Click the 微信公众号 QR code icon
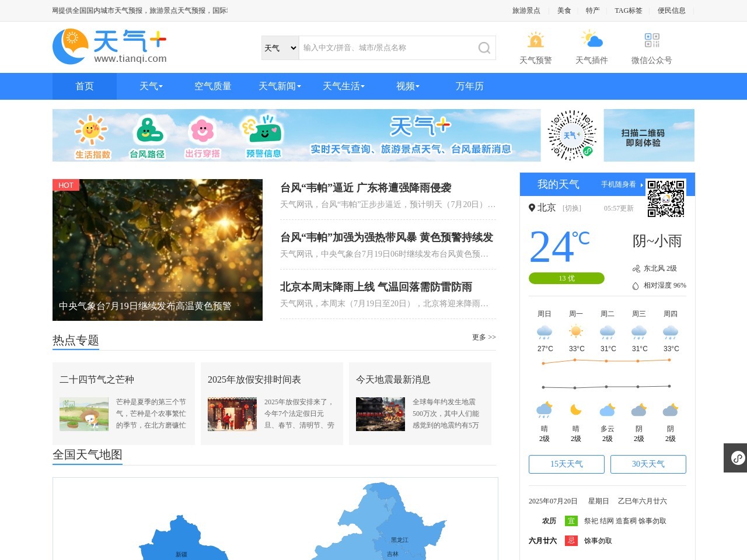Viewport: 747px width, 560px height. pyautogui.click(x=651, y=41)
